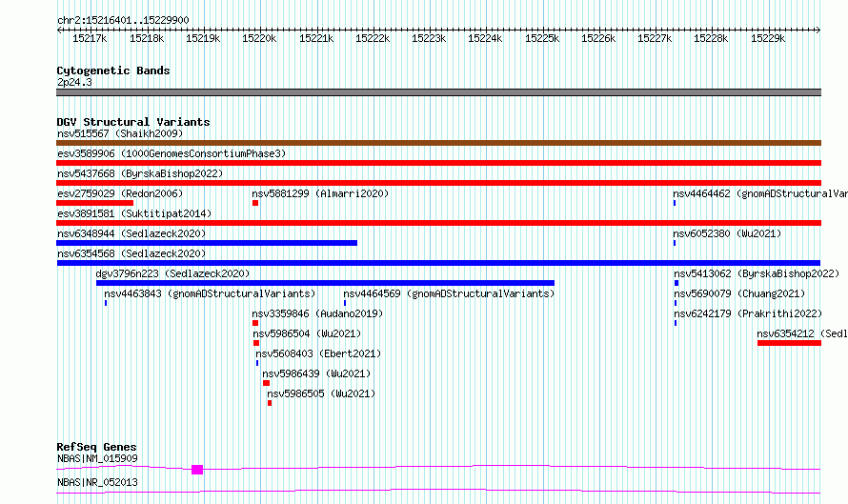Click the 15220k ruler position label

pyautogui.click(x=259, y=38)
